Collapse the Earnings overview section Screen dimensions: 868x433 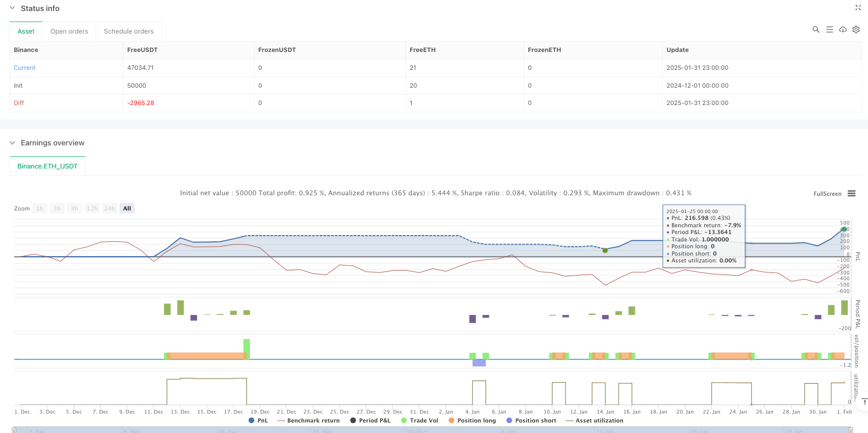(13, 143)
